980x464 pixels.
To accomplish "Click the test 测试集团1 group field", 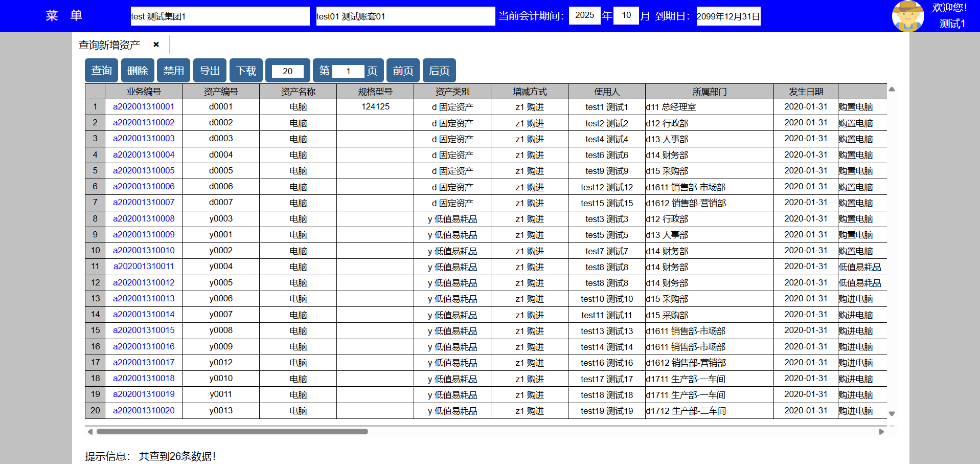I will tap(220, 16).
